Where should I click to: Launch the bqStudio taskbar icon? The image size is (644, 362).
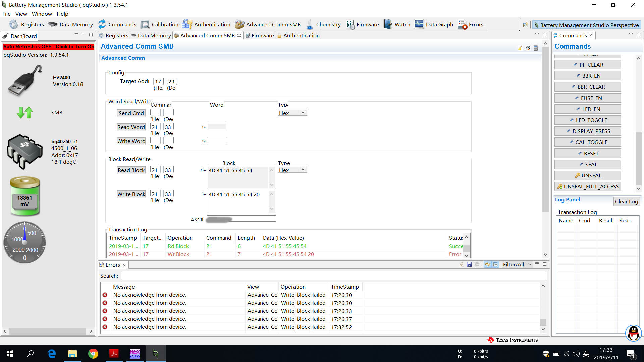[x=155, y=353]
